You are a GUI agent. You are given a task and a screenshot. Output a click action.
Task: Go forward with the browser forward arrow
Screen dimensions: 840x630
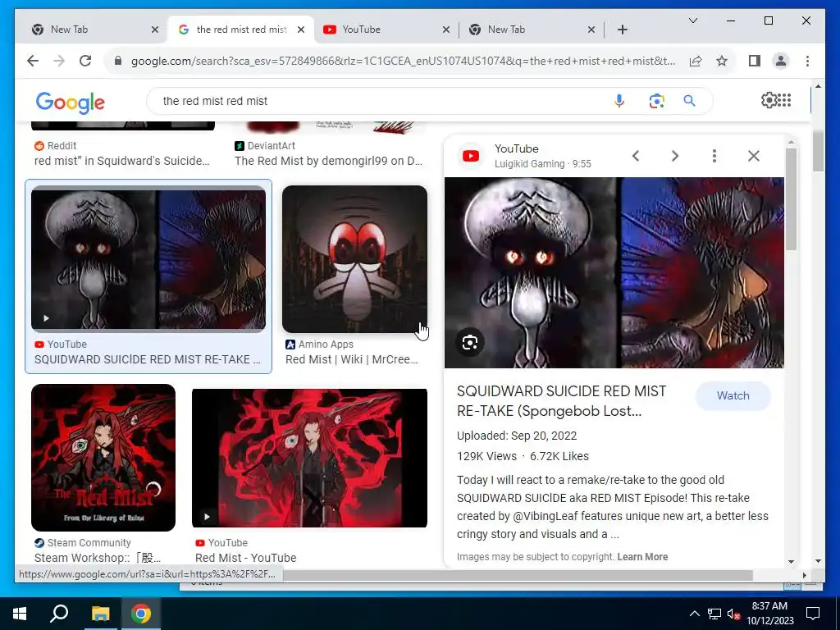click(59, 61)
